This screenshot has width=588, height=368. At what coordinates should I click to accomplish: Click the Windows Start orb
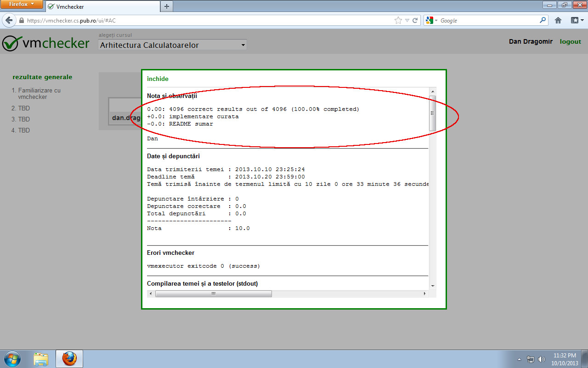12,358
